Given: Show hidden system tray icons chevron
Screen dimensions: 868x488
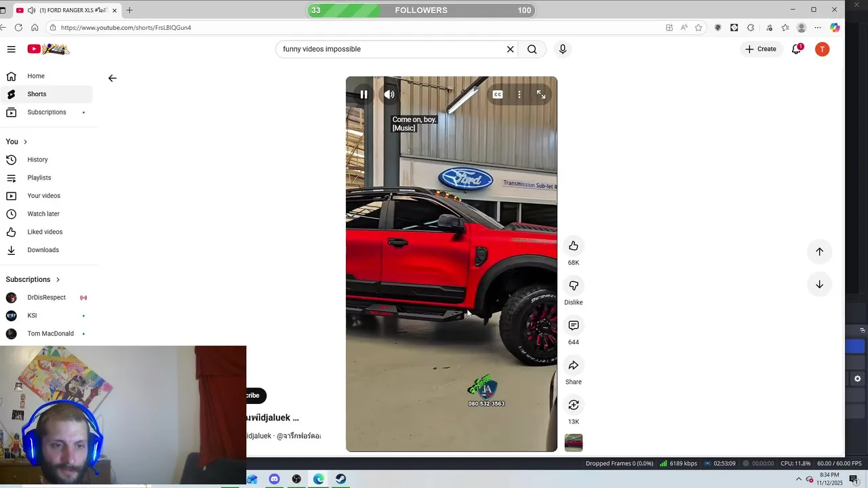Looking at the screenshot, I should [x=797, y=479].
